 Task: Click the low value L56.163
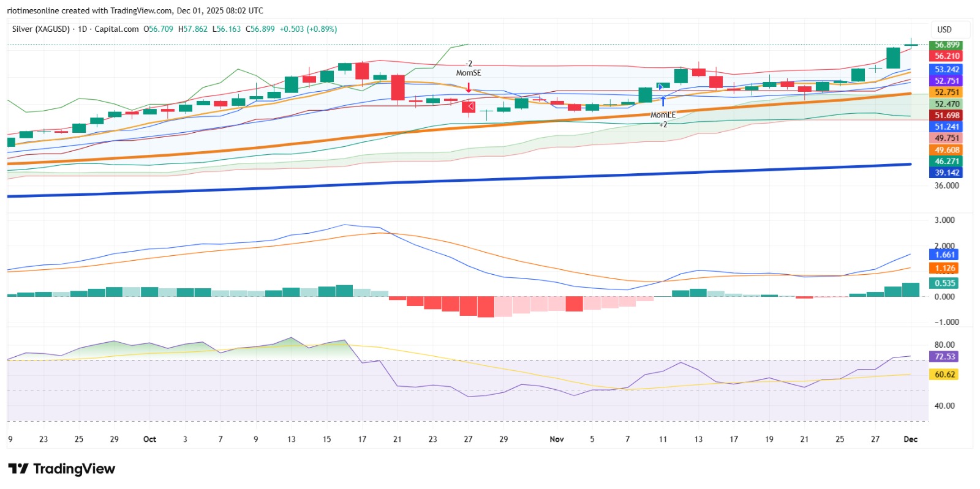(227, 29)
